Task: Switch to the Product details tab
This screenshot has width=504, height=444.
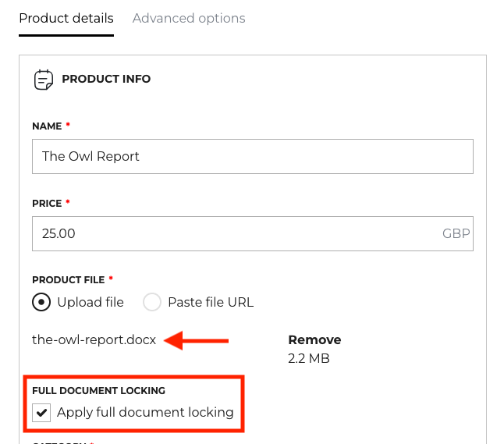Action: [66, 18]
